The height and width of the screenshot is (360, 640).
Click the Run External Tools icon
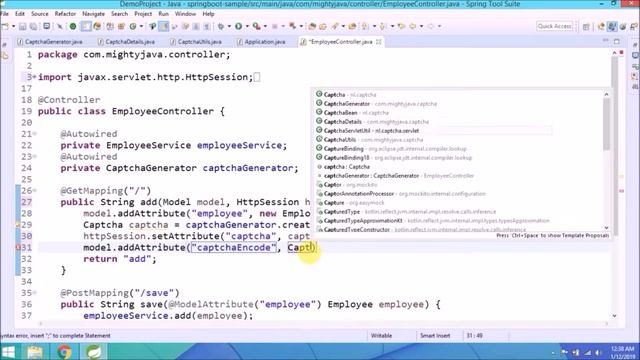pos(256,26)
